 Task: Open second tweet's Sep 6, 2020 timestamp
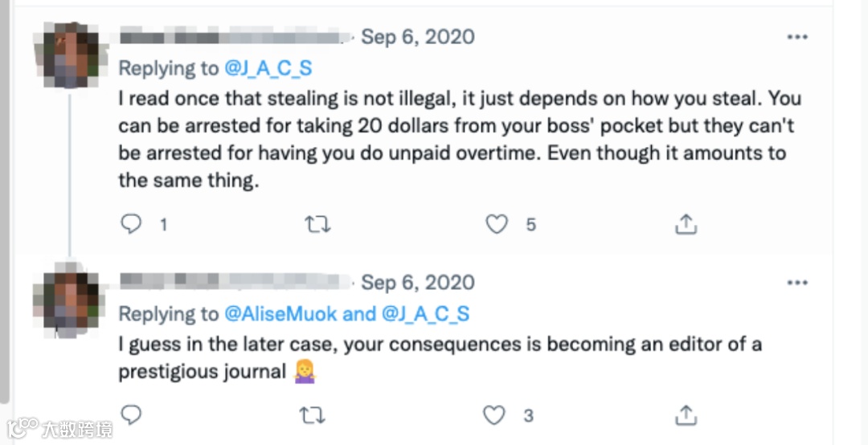(x=417, y=283)
